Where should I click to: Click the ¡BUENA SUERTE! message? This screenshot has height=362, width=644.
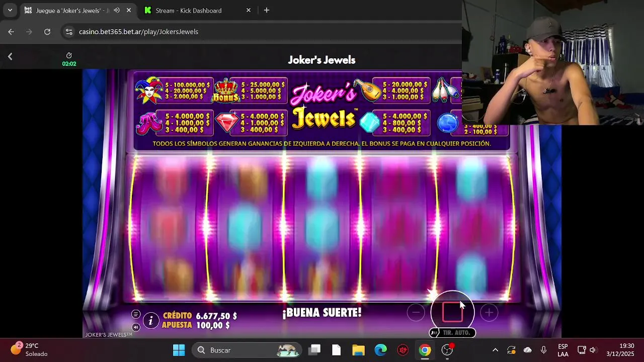click(x=322, y=313)
